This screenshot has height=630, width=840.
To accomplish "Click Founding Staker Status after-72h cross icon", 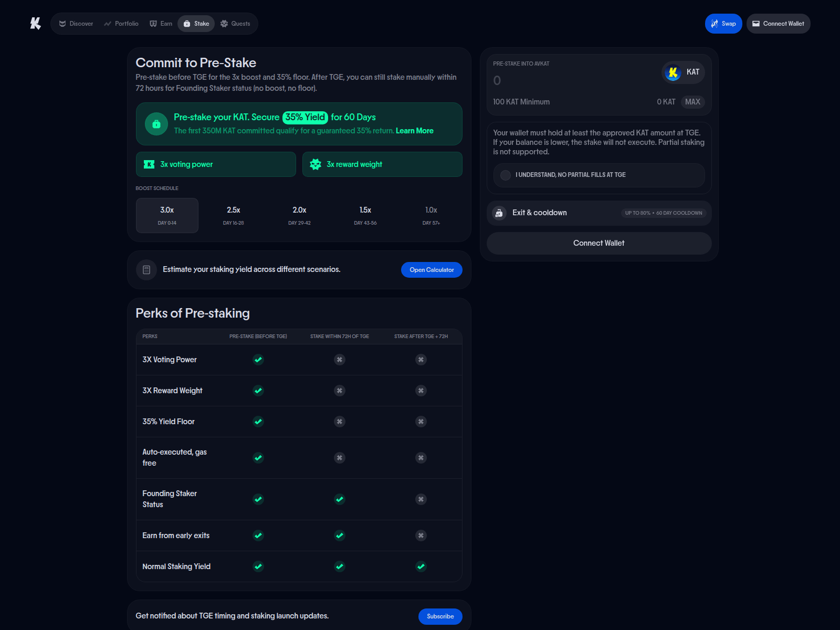I will (x=421, y=499).
